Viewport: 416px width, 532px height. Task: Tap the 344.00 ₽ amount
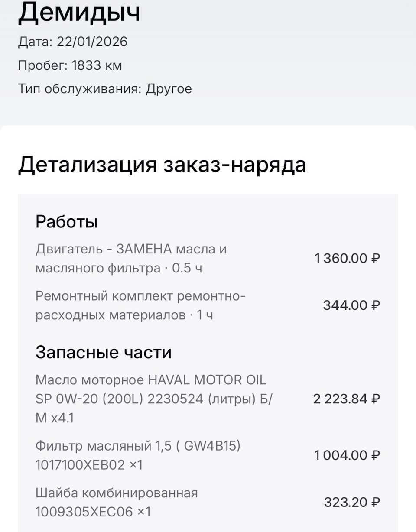click(351, 305)
